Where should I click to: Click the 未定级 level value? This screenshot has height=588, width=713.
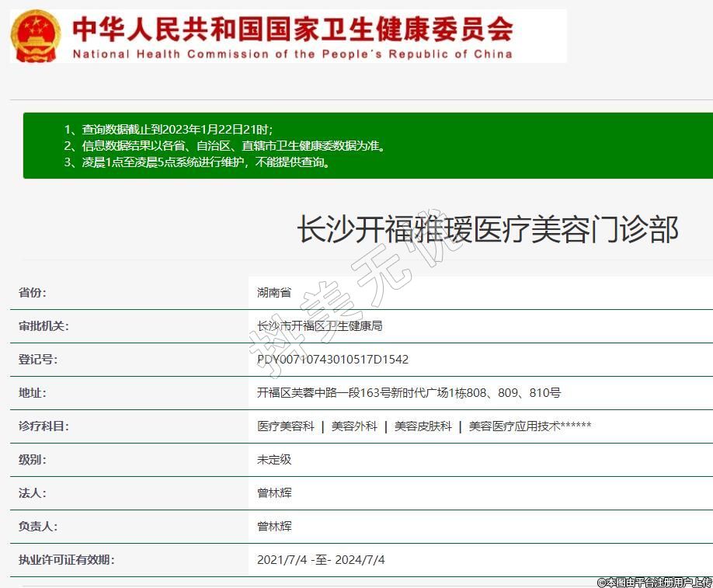(274, 460)
